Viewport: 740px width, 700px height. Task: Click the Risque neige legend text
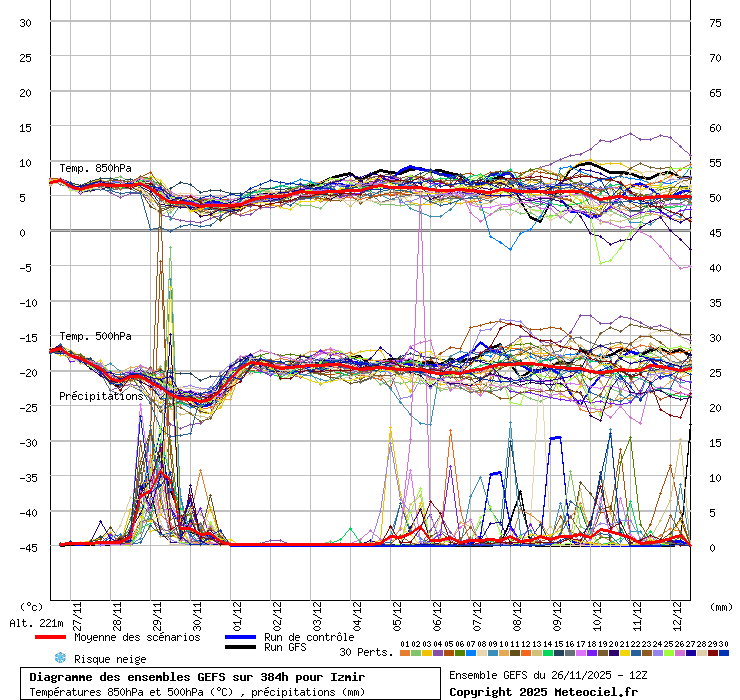tap(110, 659)
